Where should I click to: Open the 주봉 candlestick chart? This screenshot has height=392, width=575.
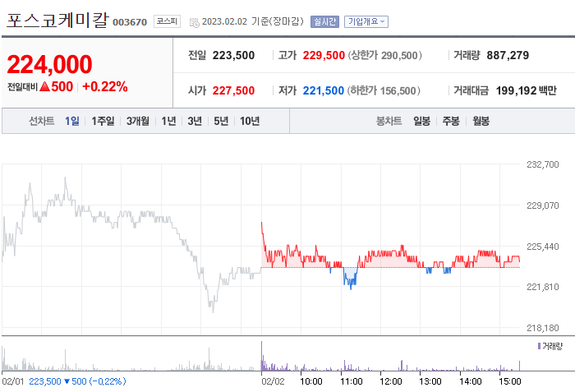(x=451, y=121)
